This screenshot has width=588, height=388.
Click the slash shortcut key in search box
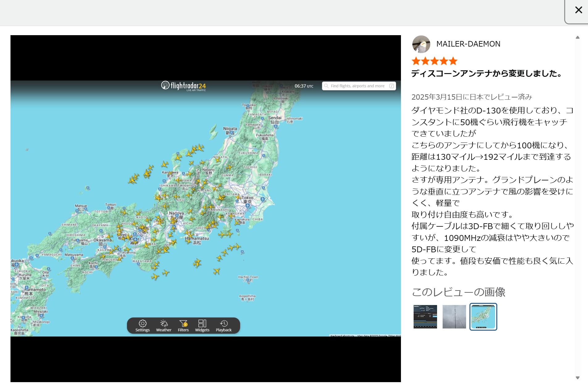point(391,86)
